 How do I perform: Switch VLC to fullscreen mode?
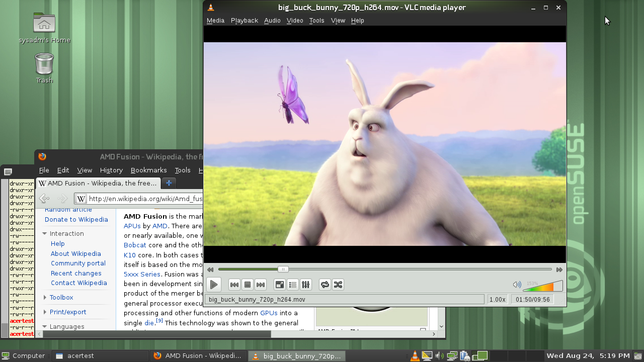point(280,285)
